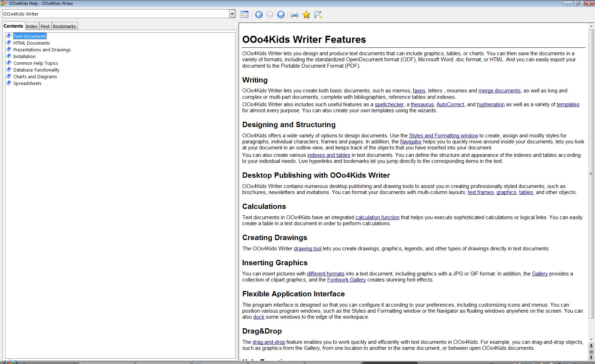This screenshot has height=364, width=595.
Task: Click book icon beside Presentations and Drawings
Action: [x=9, y=49]
